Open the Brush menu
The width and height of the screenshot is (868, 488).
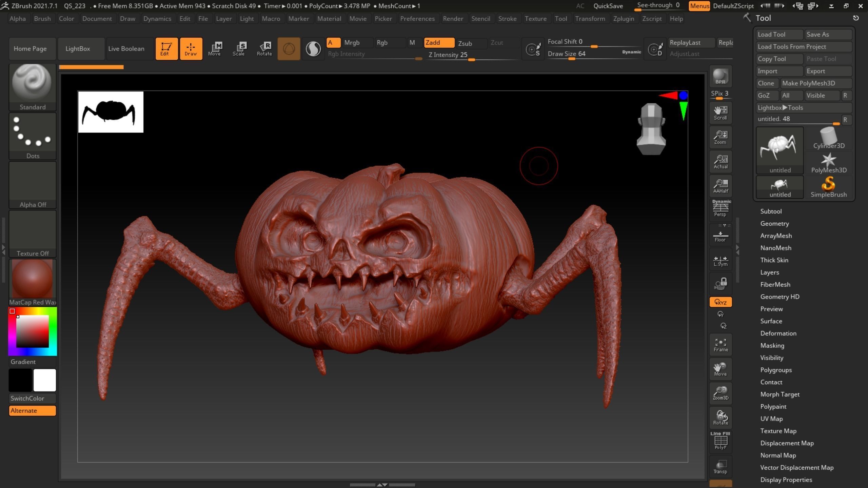pyautogui.click(x=42, y=19)
